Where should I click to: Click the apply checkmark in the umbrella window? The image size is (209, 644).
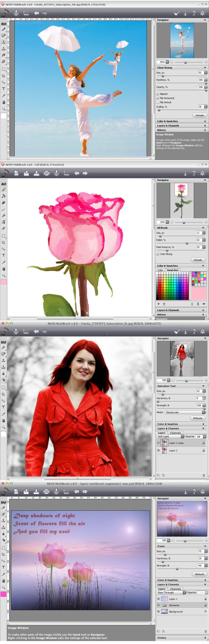[x=177, y=13]
